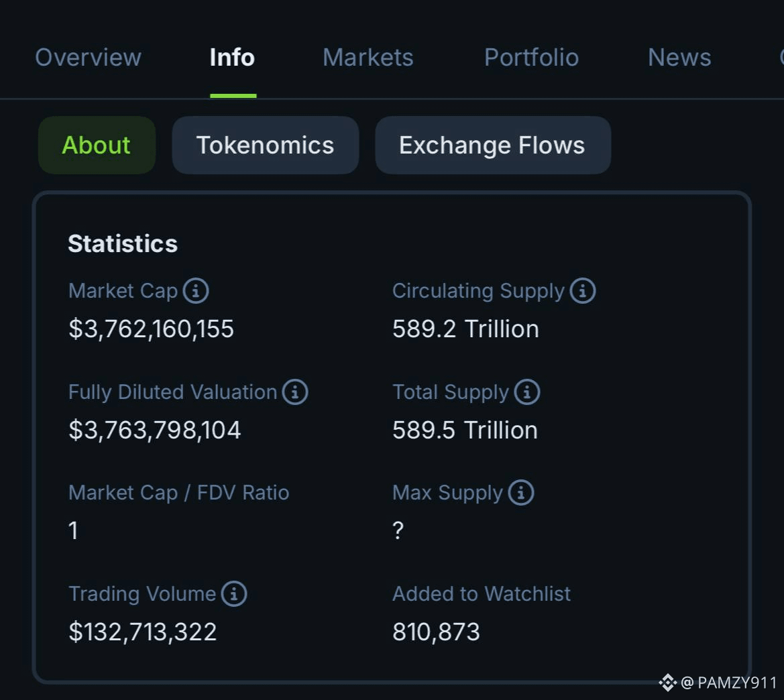Open the Tokenomics section
Image resolution: width=784 pixels, height=700 pixels.
(x=265, y=145)
